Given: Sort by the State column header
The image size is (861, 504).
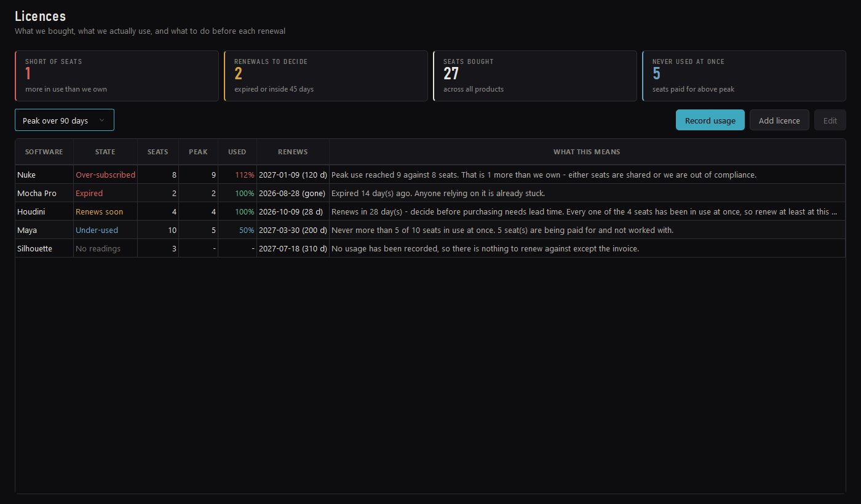Looking at the screenshot, I should pos(105,152).
